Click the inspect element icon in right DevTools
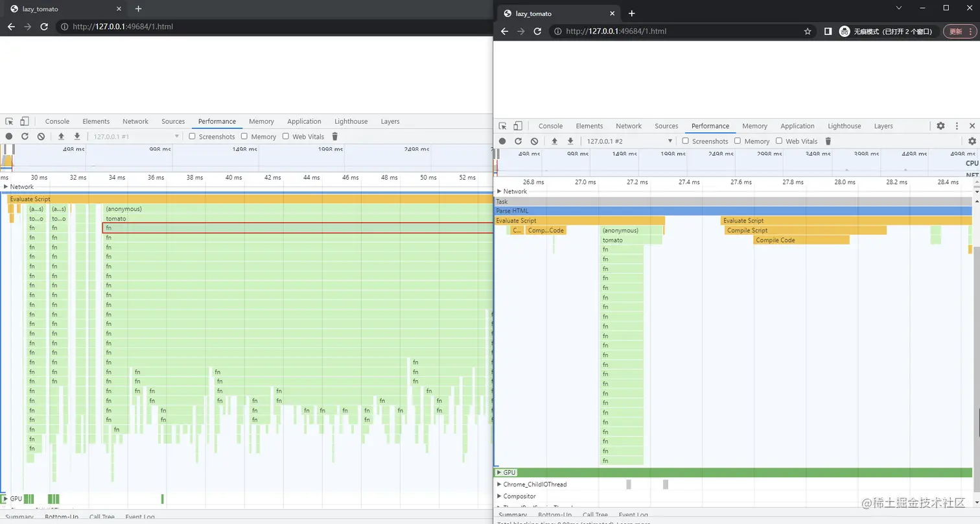This screenshot has height=524, width=980. coord(502,126)
